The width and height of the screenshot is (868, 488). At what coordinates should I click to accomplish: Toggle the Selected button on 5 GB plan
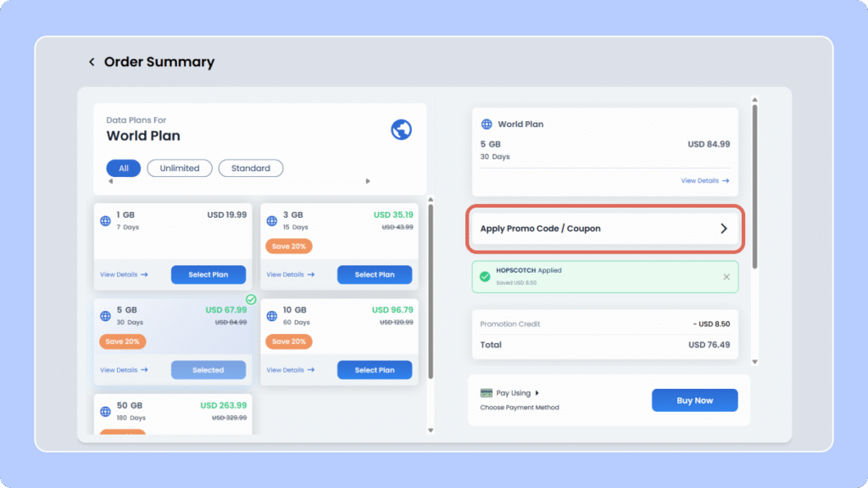pyautogui.click(x=208, y=370)
